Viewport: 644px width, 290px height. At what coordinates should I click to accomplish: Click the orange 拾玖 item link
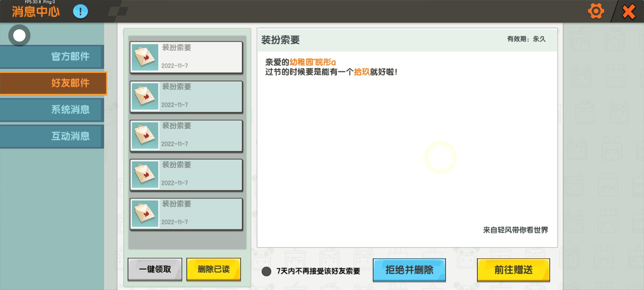361,72
